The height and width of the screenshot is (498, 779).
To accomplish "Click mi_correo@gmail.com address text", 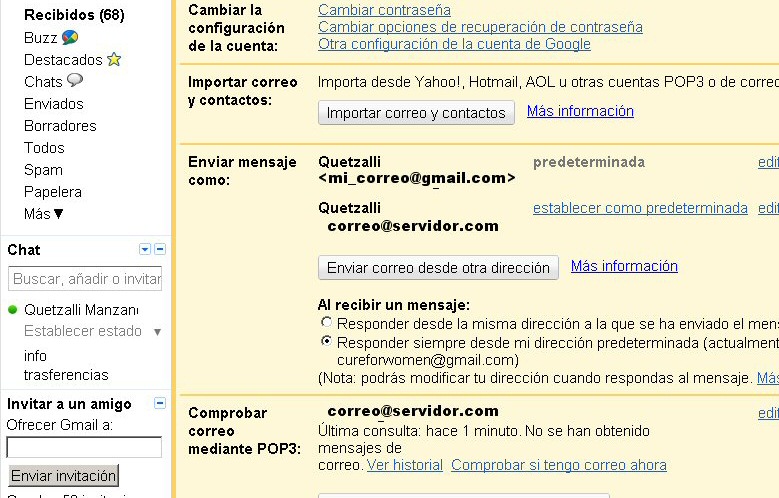I will click(416, 177).
